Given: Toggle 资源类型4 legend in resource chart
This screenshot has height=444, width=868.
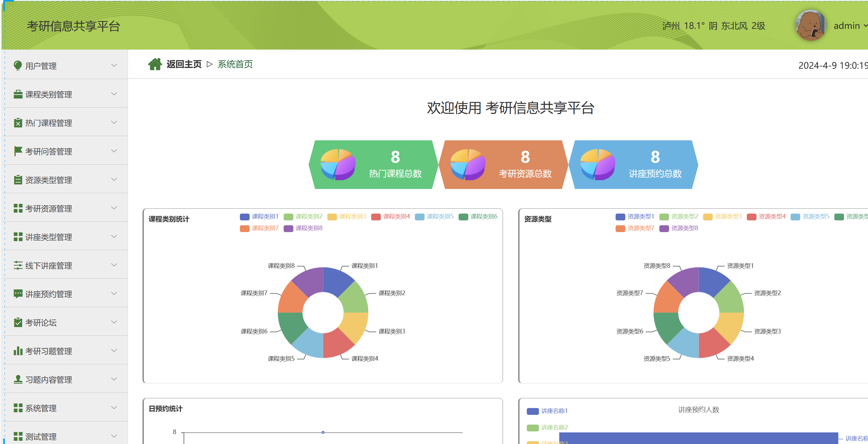Looking at the screenshot, I should (x=766, y=216).
